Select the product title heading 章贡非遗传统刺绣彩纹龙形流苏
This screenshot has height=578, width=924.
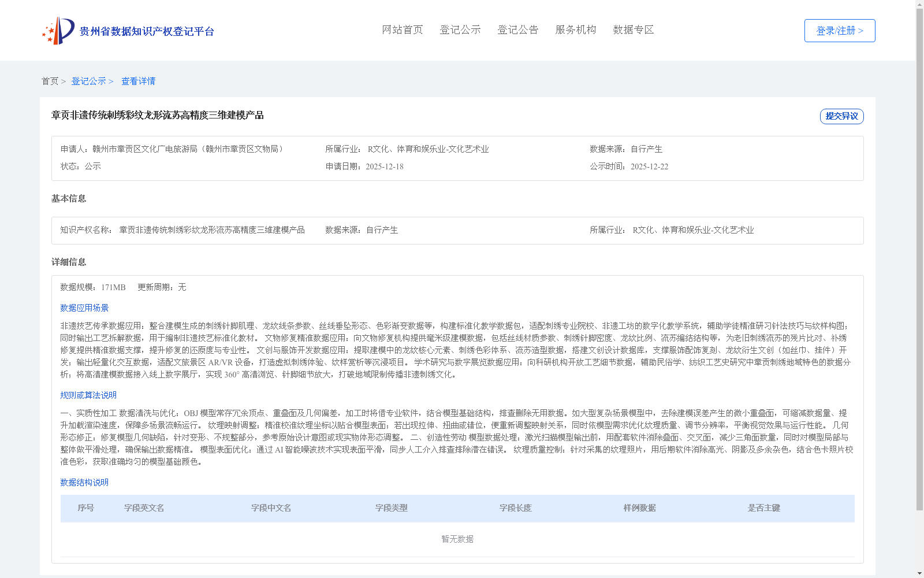point(158,115)
